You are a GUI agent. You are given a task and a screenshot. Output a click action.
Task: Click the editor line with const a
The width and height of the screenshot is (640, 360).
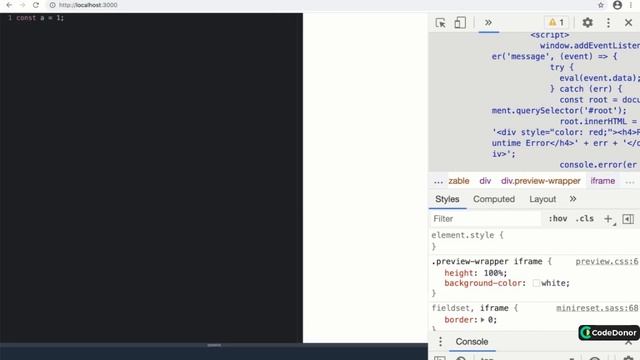click(40, 18)
